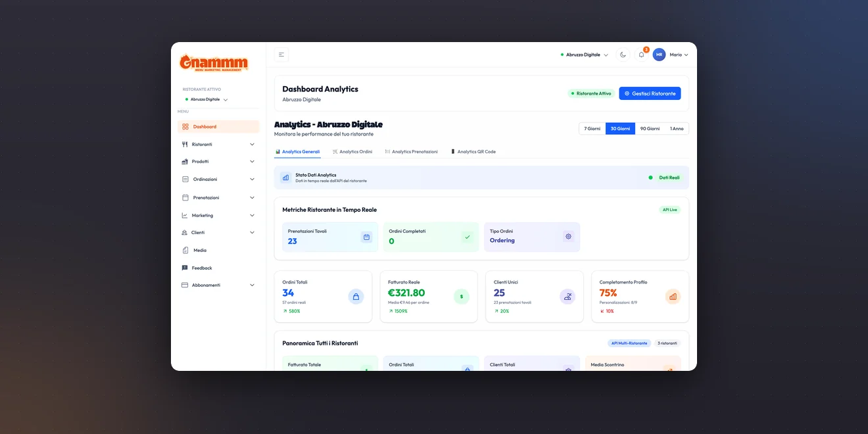Click the API Multi-Ristorante badge
The image size is (868, 434).
[629, 343]
